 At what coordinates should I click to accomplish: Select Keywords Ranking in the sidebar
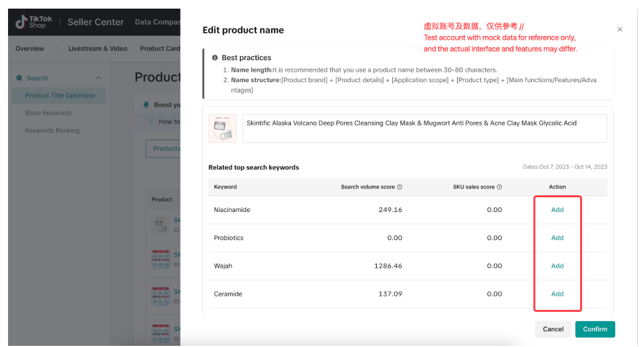pyautogui.click(x=53, y=130)
